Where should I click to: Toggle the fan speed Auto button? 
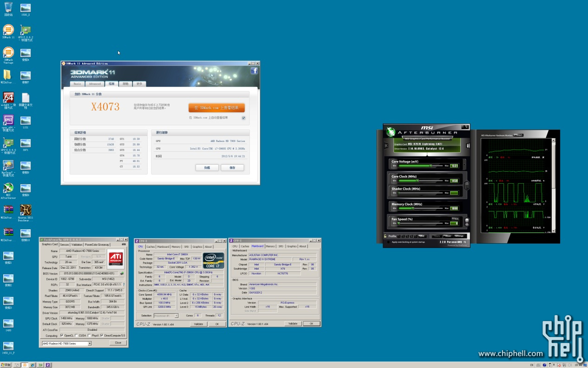click(455, 219)
